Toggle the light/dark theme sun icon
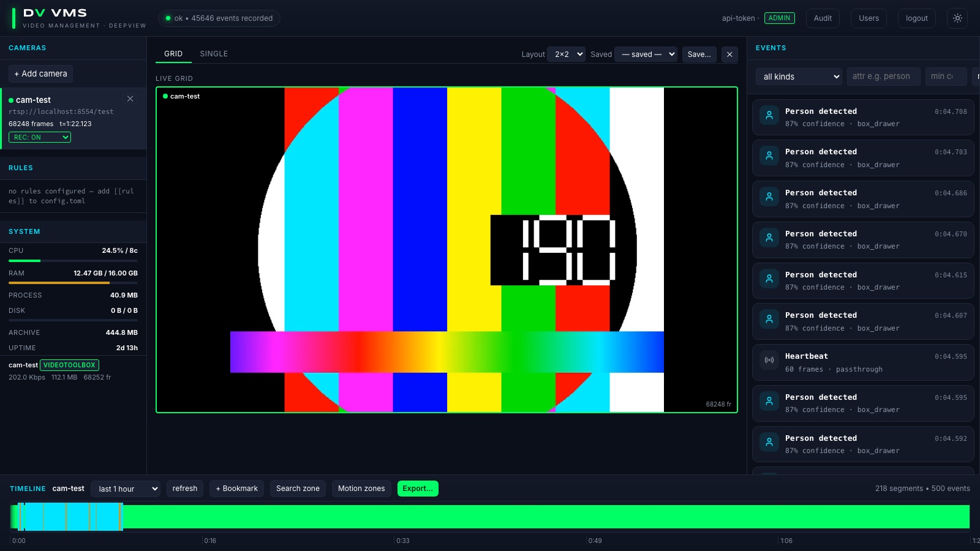This screenshot has height=551, width=980. 957,18
